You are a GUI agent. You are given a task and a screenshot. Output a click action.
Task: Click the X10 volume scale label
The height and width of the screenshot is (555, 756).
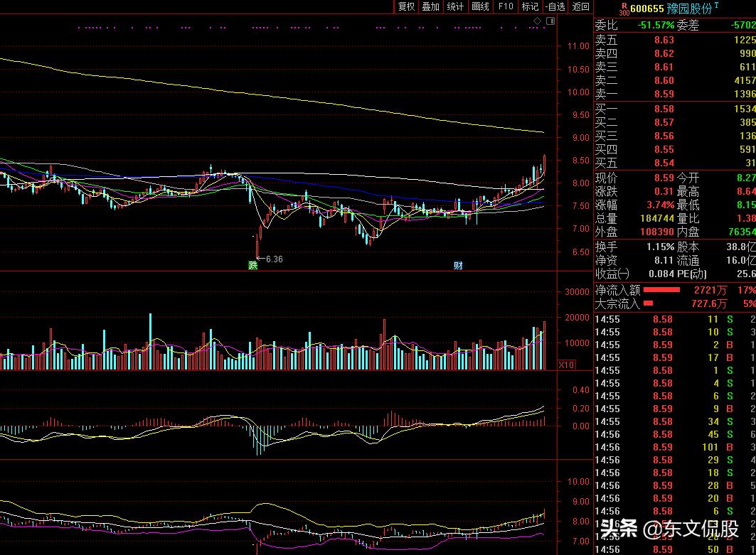566,365
